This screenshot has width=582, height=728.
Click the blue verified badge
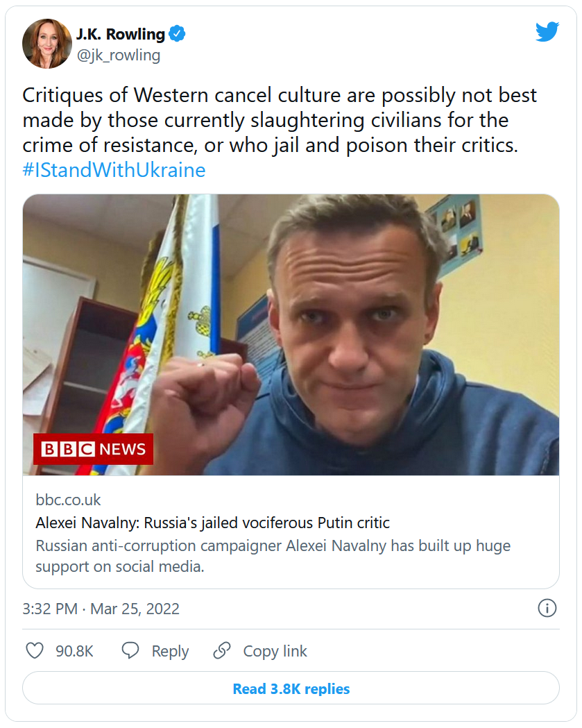click(x=178, y=33)
